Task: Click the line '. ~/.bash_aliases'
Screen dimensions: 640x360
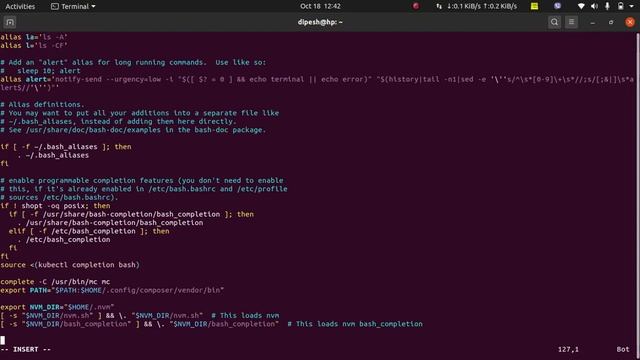Action: pos(53,155)
